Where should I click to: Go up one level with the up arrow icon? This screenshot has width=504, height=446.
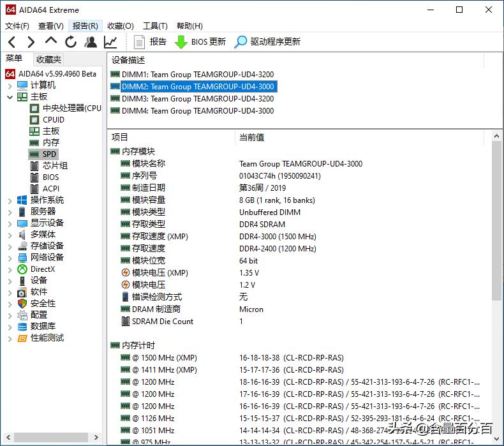pyautogui.click(x=51, y=41)
